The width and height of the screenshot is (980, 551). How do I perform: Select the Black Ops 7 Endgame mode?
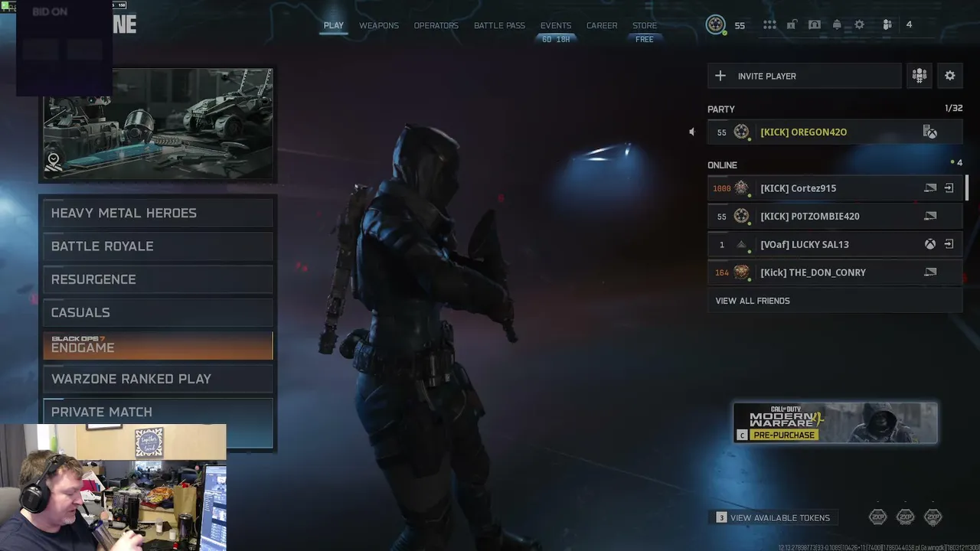[x=158, y=345]
